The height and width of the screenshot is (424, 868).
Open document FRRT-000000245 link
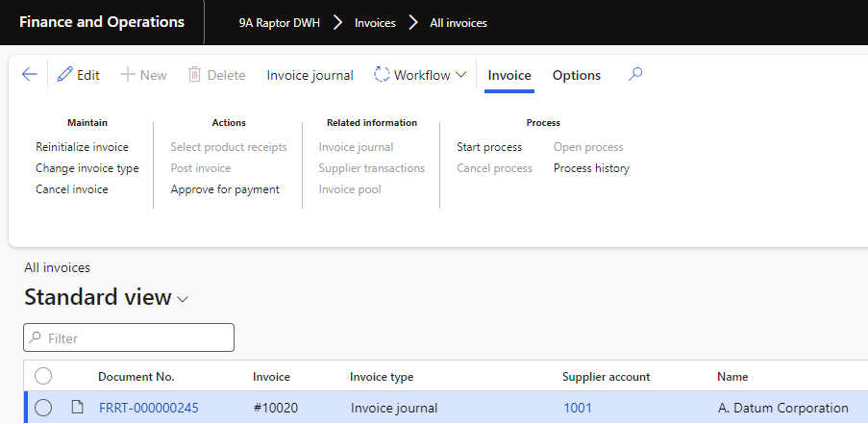pyautogui.click(x=148, y=408)
